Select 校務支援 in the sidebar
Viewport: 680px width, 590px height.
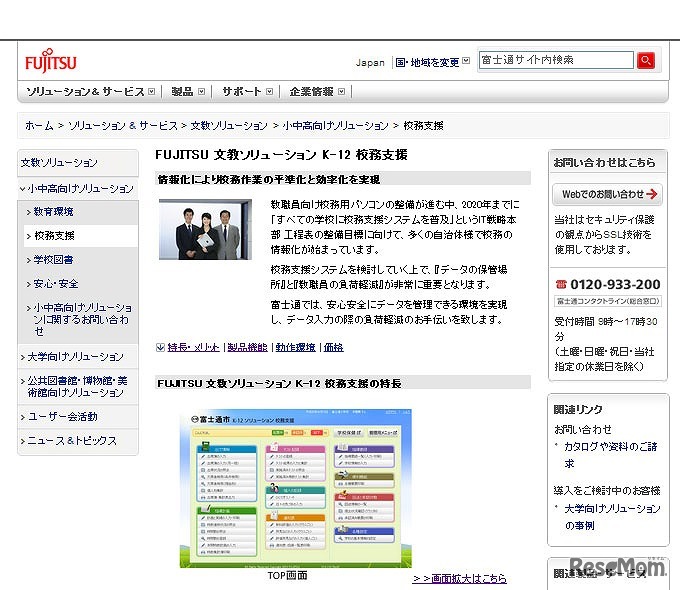(54, 236)
